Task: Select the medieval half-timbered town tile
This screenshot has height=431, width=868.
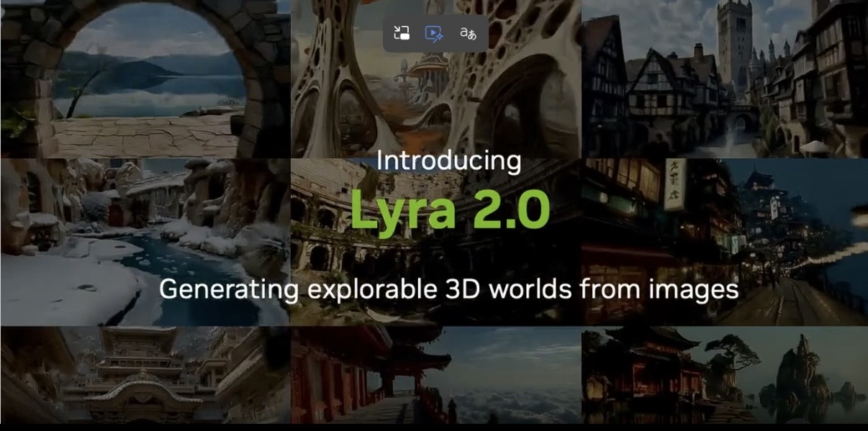Action: (723, 79)
